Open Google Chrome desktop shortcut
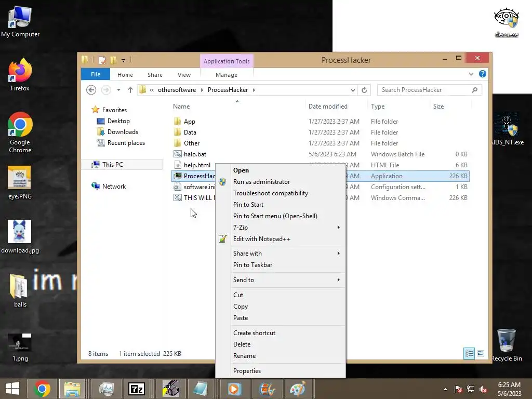This screenshot has height=399, width=532. click(x=20, y=132)
